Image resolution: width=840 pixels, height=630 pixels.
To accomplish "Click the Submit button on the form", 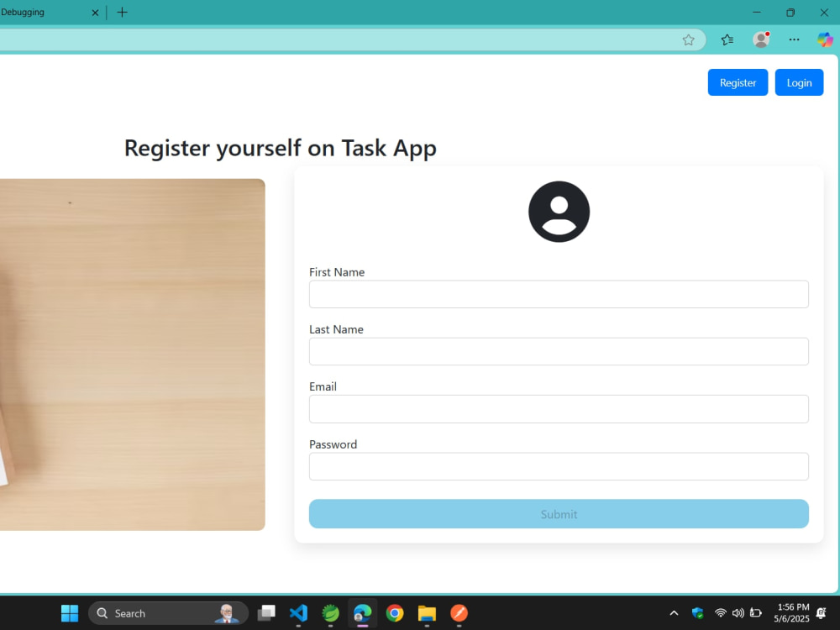I will (559, 514).
